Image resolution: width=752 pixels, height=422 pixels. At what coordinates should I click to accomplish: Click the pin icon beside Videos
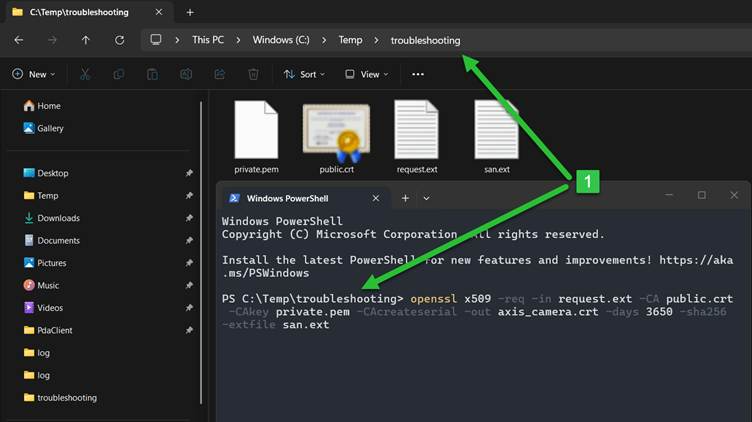point(189,308)
